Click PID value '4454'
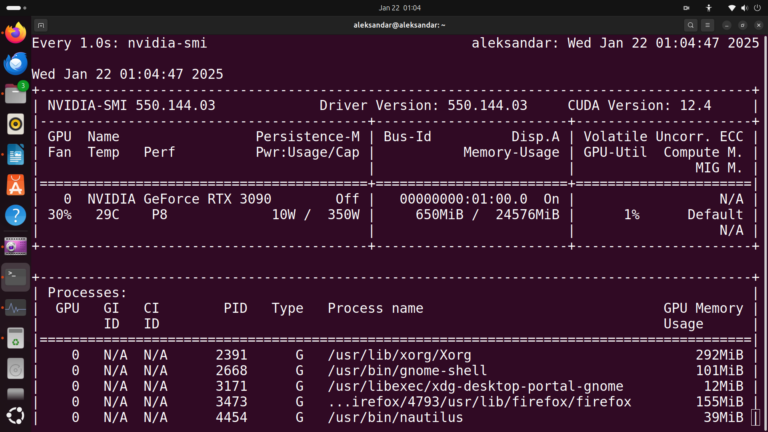This screenshot has height=432, width=768. click(231, 417)
